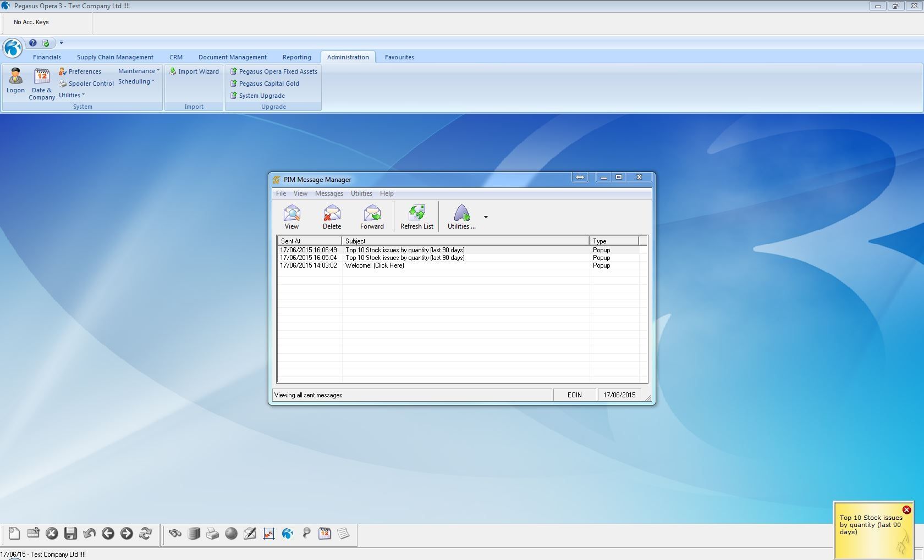
Task: Open Date & Company settings
Action: 42,84
